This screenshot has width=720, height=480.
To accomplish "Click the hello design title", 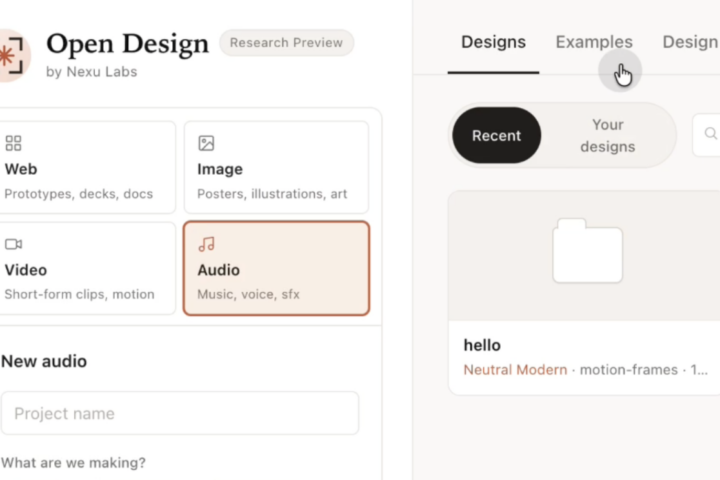I will tap(482, 345).
